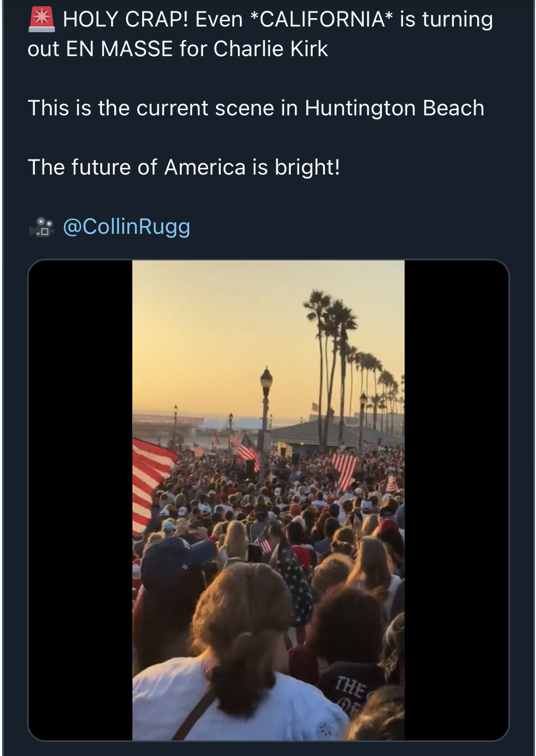
Task: Click the "HOLY CRAP!" words in the tweet
Action: click(125, 20)
